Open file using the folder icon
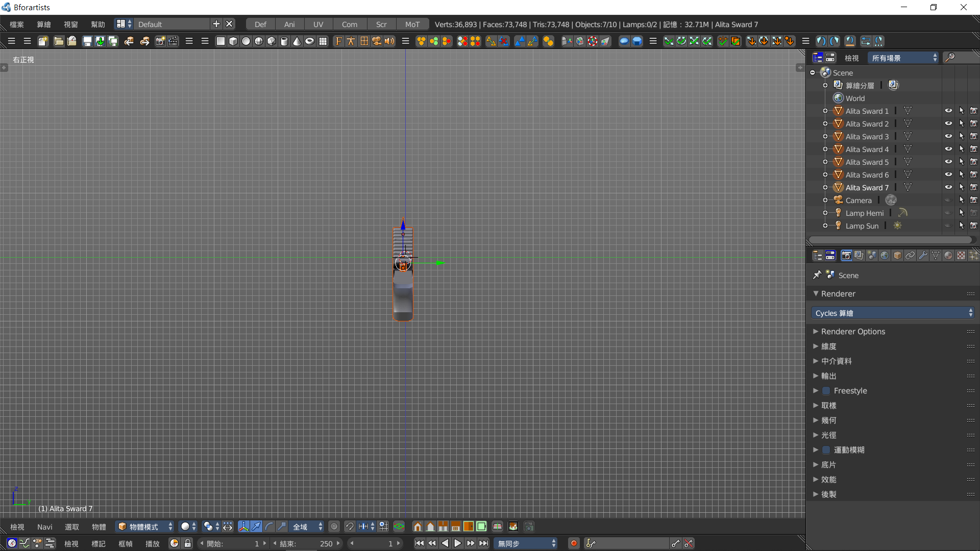Viewport: 980px width, 551px height. [59, 41]
